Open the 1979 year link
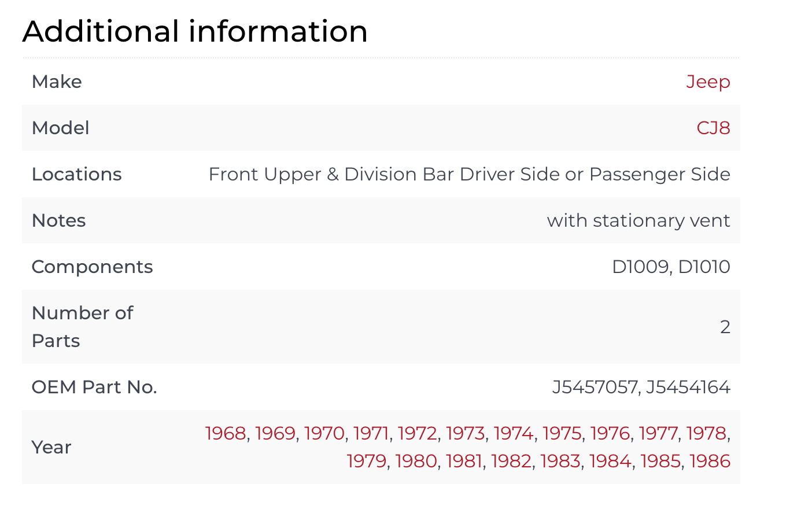Screen dimensions: 812x509 click(367, 461)
